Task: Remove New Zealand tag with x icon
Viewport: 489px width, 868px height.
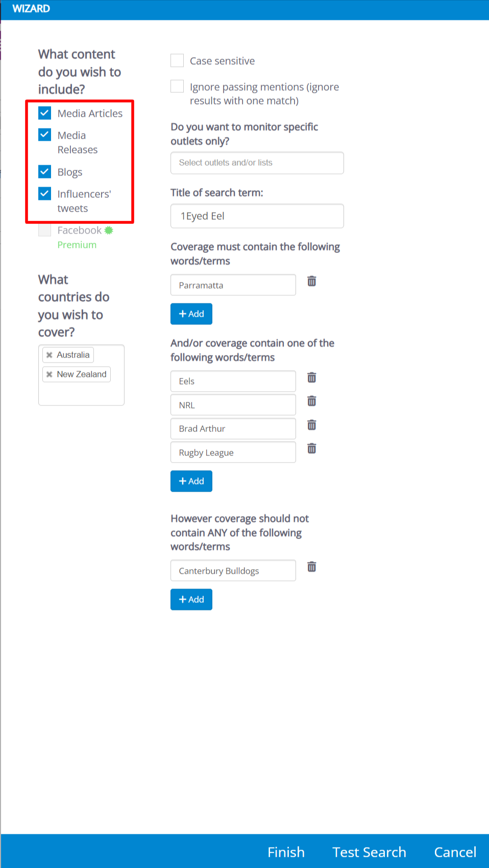Action: [x=50, y=374]
